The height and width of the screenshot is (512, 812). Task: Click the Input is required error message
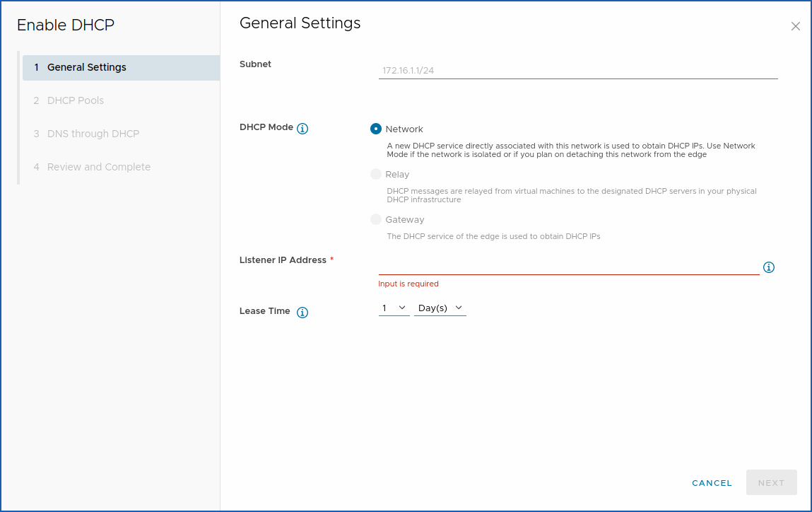[x=408, y=283]
